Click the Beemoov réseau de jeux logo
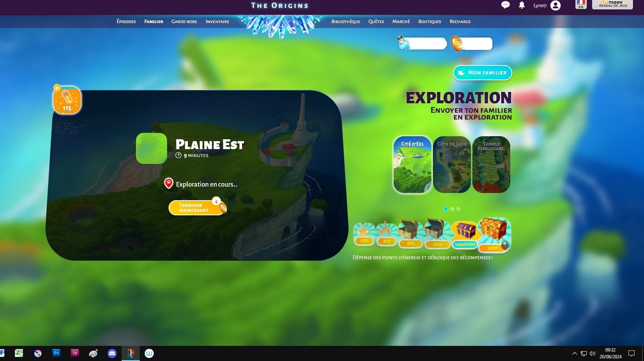This screenshot has height=361, width=644. 613,4
